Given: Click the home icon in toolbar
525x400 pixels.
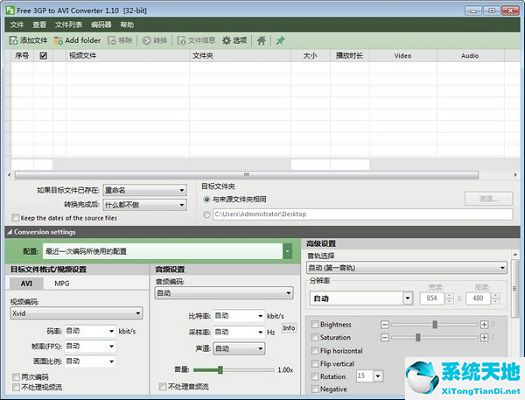Looking at the screenshot, I should 261,41.
